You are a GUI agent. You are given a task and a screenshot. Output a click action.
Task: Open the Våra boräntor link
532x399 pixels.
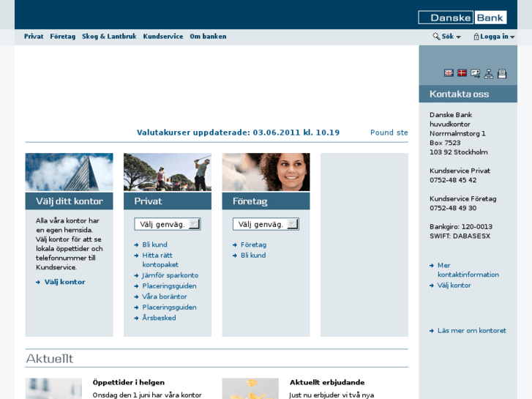coord(165,297)
